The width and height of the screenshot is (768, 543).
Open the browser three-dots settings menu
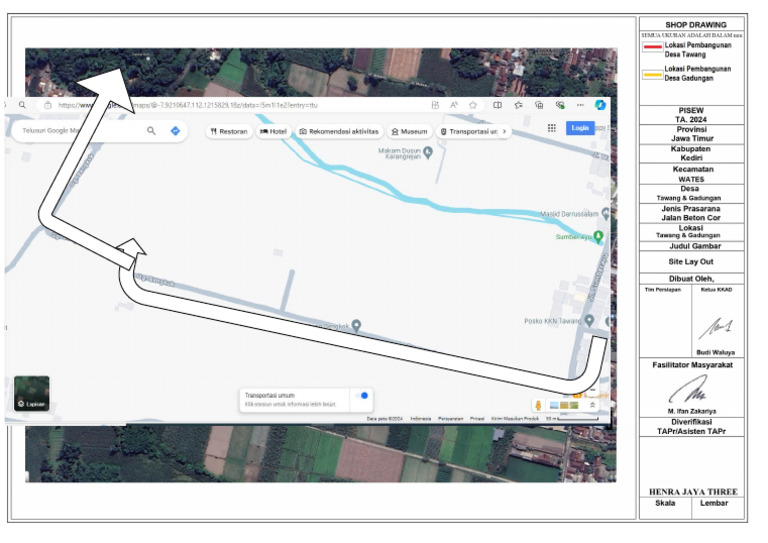tap(580, 105)
